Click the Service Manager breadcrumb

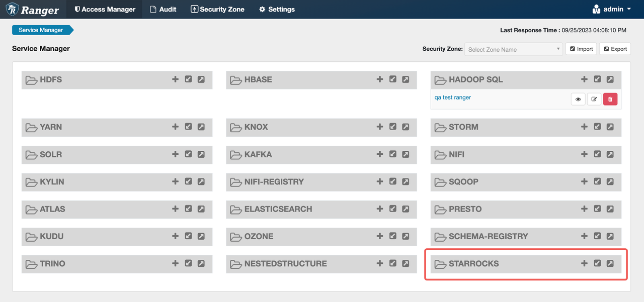(x=41, y=30)
